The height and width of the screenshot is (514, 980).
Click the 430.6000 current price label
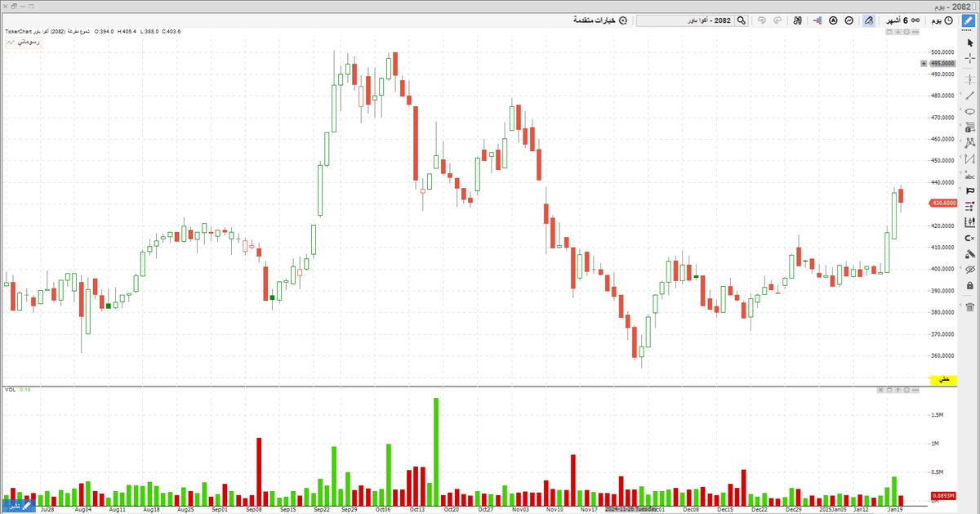943,203
